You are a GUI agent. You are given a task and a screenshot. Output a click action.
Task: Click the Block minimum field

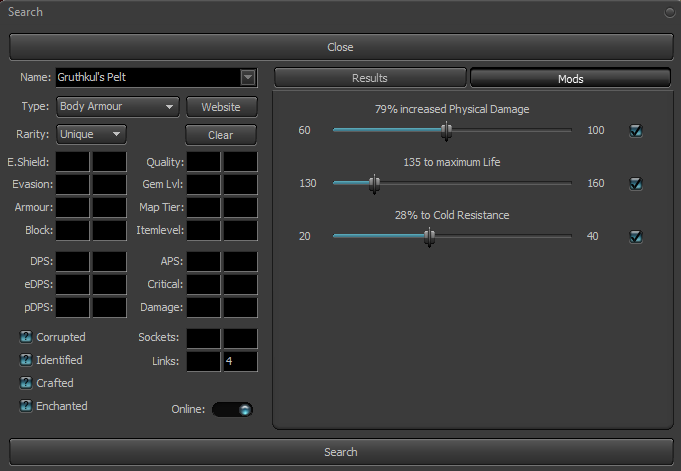pyautogui.click(x=73, y=231)
